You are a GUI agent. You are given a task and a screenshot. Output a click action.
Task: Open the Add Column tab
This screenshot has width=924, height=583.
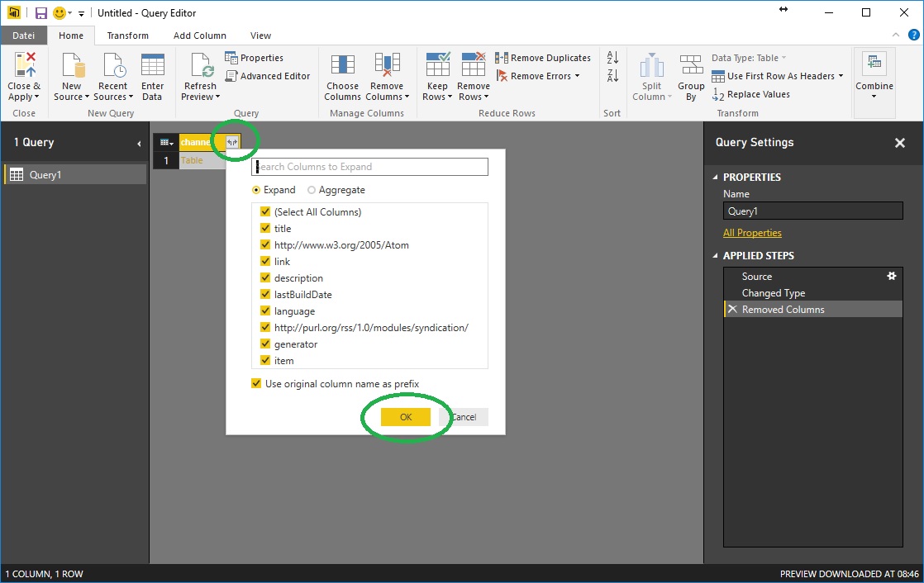click(200, 36)
